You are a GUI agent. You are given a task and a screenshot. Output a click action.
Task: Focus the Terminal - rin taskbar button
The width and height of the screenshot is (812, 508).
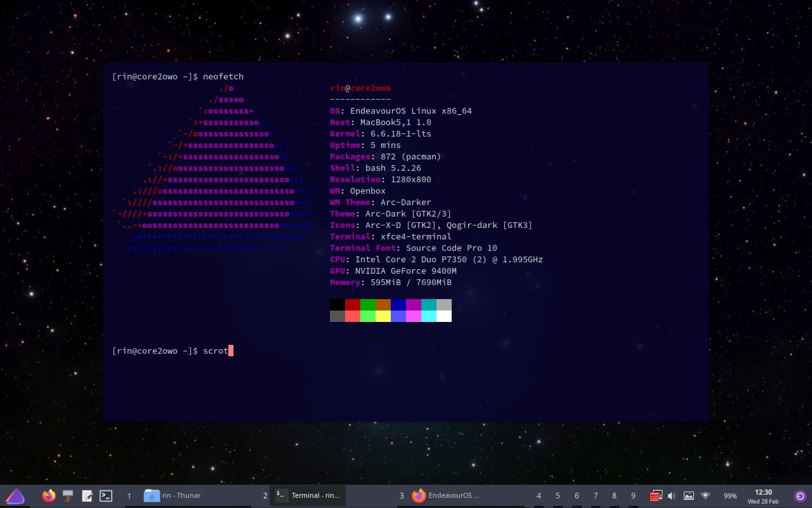309,496
